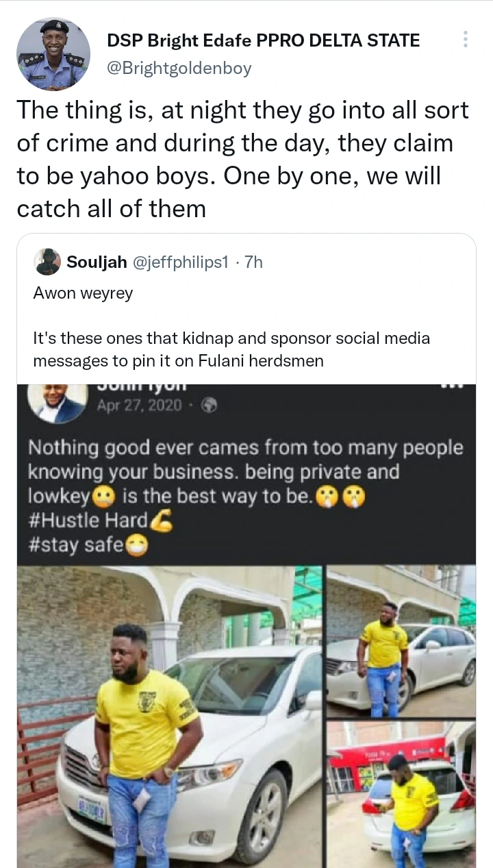Tap the flexed bicep emoji after Hustle Hard
Viewport: 493px width, 868px height.
tap(162, 521)
